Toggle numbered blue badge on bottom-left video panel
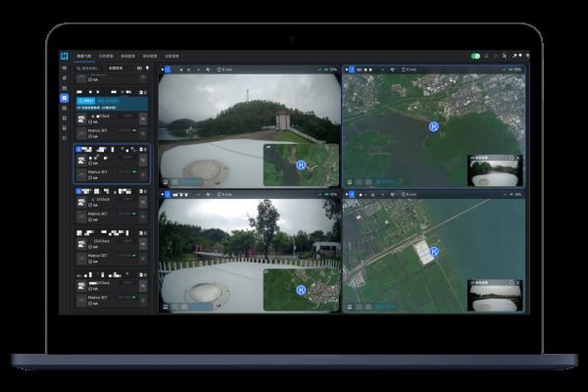 [166, 194]
